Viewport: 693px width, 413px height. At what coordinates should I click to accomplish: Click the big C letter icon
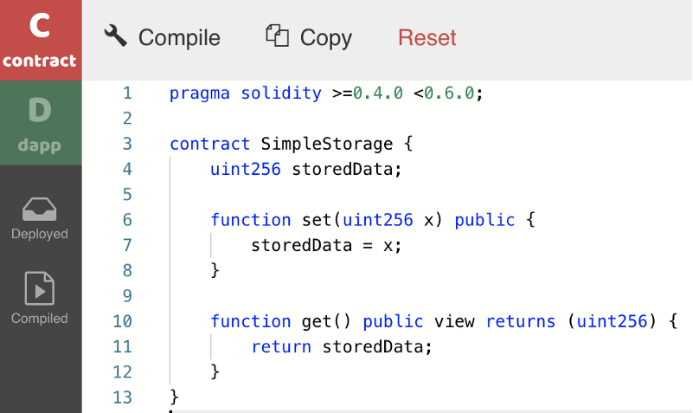[x=39, y=25]
